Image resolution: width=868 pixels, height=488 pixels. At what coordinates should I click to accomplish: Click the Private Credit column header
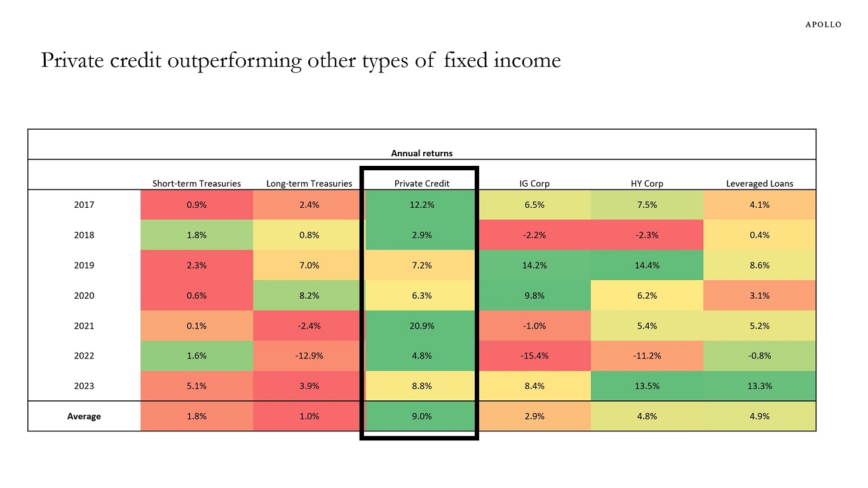pos(421,184)
